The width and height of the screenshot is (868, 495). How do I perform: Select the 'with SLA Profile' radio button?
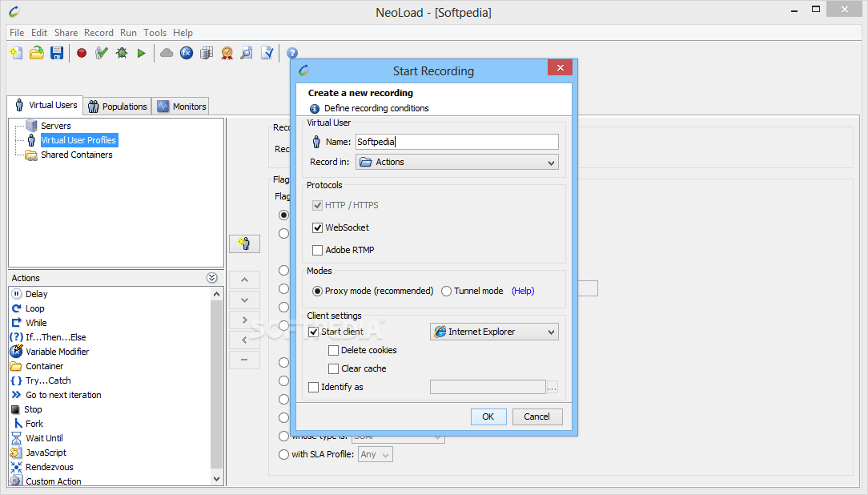pos(284,455)
